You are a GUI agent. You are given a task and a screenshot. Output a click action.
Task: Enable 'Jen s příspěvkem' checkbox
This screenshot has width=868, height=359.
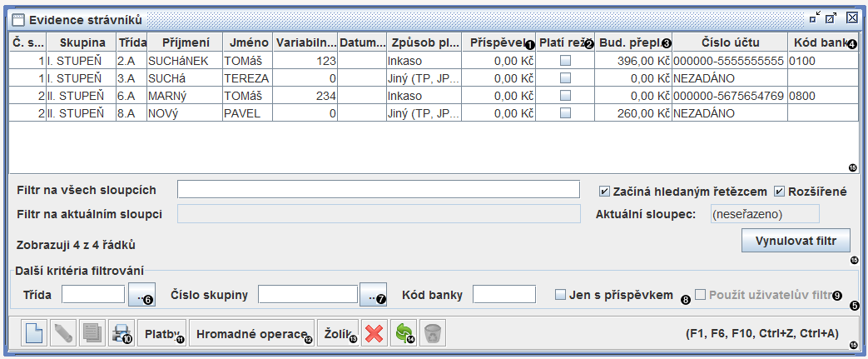click(x=562, y=294)
